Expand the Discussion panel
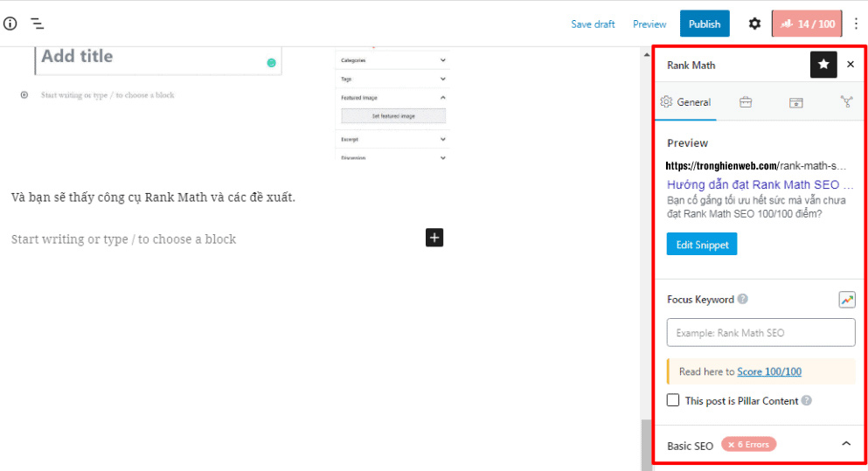868x471 pixels. 392,157
